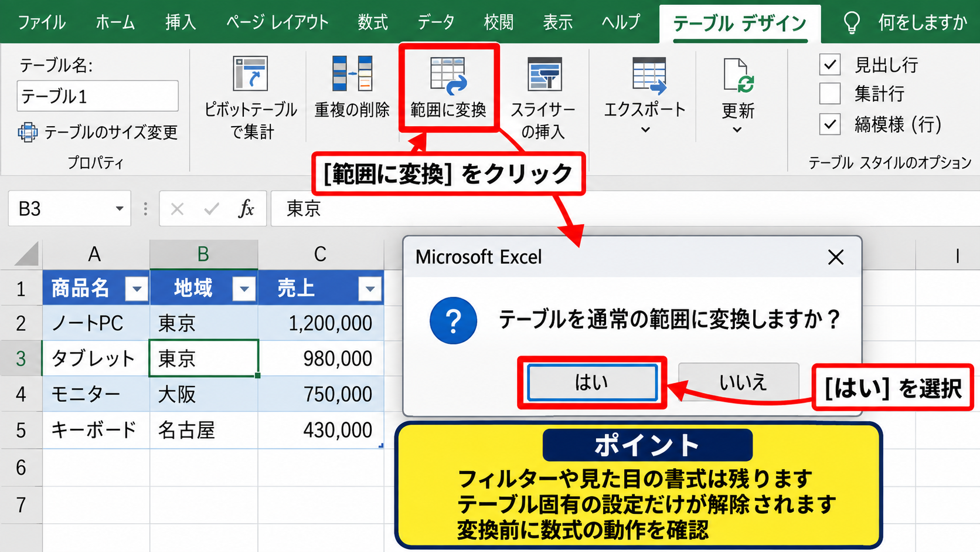Screen dimensions: 980x552
Task: Switch to the 挿入 tab
Action: click(x=181, y=22)
